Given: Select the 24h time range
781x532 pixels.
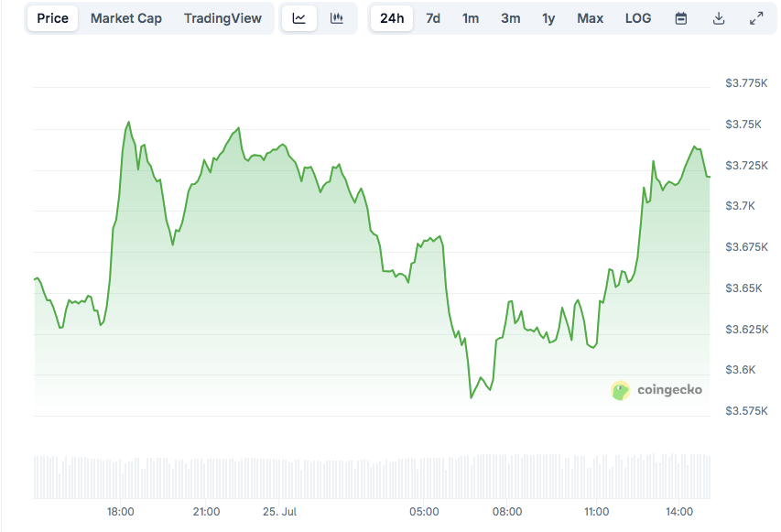Looking at the screenshot, I should [x=392, y=18].
